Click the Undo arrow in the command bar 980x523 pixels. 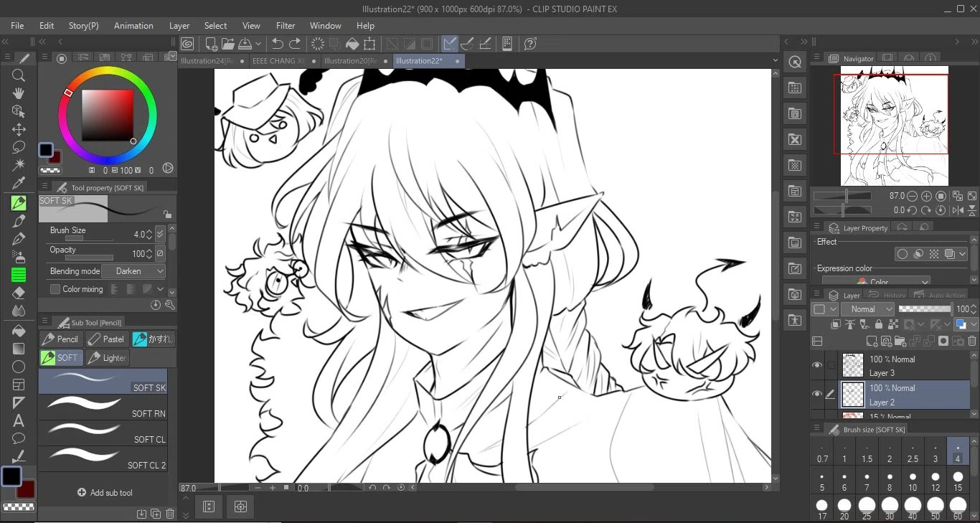coord(278,44)
